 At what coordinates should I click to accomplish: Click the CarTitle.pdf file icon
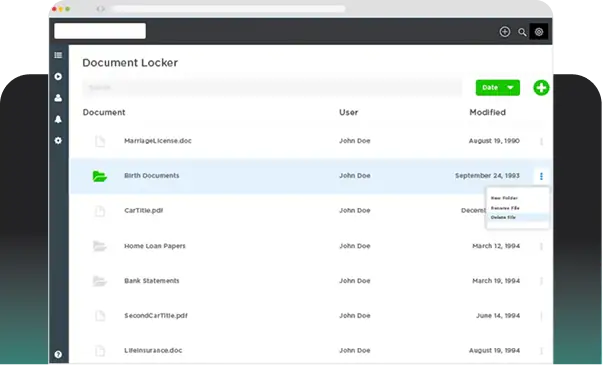pos(100,211)
